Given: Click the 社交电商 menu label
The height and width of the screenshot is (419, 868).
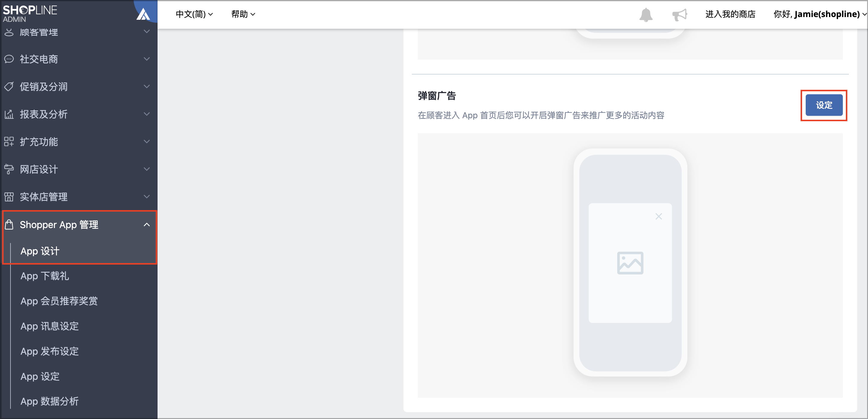Looking at the screenshot, I should tap(39, 59).
